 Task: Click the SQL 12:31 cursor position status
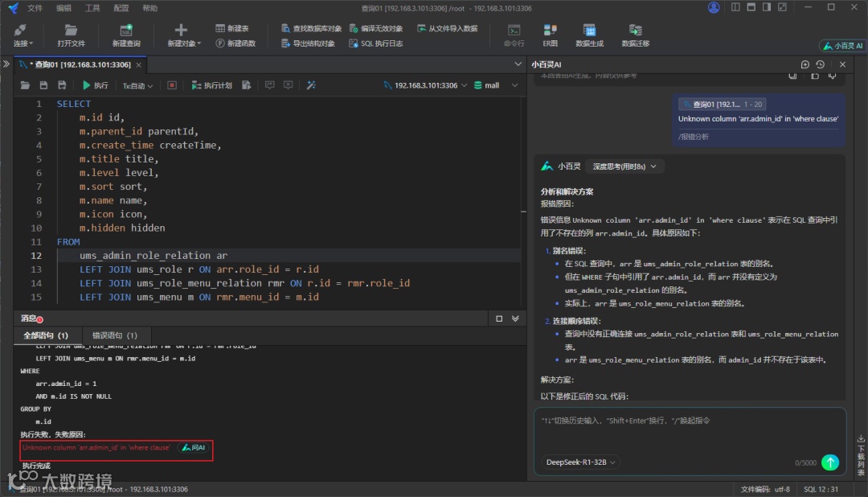[x=821, y=489]
